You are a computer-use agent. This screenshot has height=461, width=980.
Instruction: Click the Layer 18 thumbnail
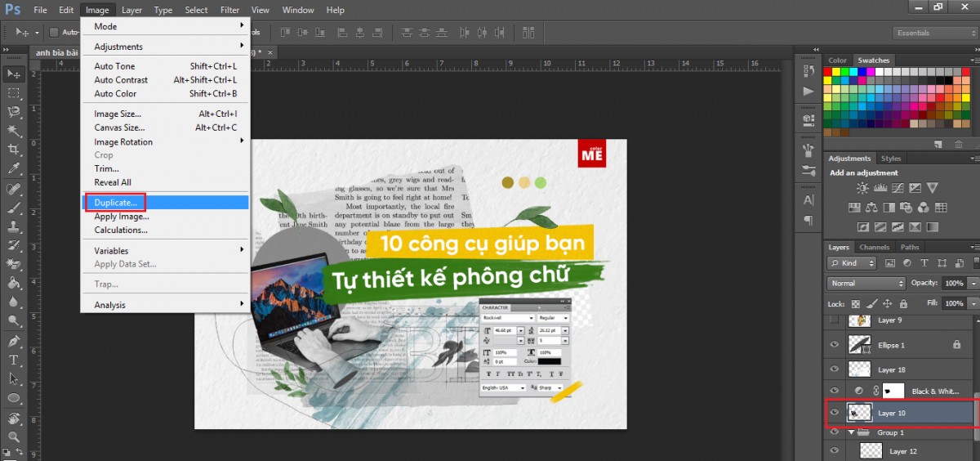[860, 369]
